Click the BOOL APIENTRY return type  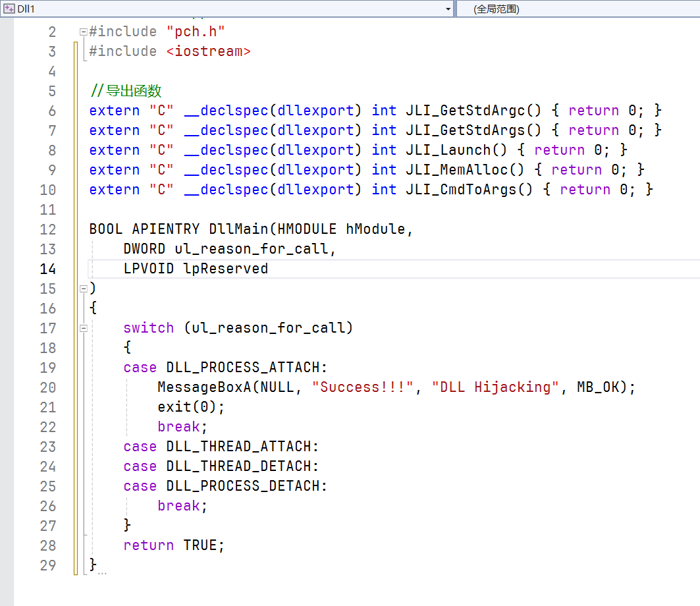pos(144,229)
